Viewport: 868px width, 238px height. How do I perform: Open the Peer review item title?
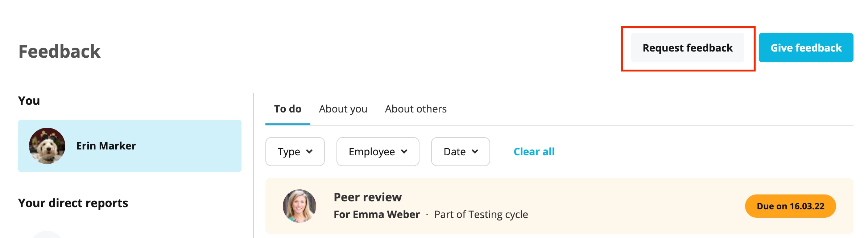[368, 197]
